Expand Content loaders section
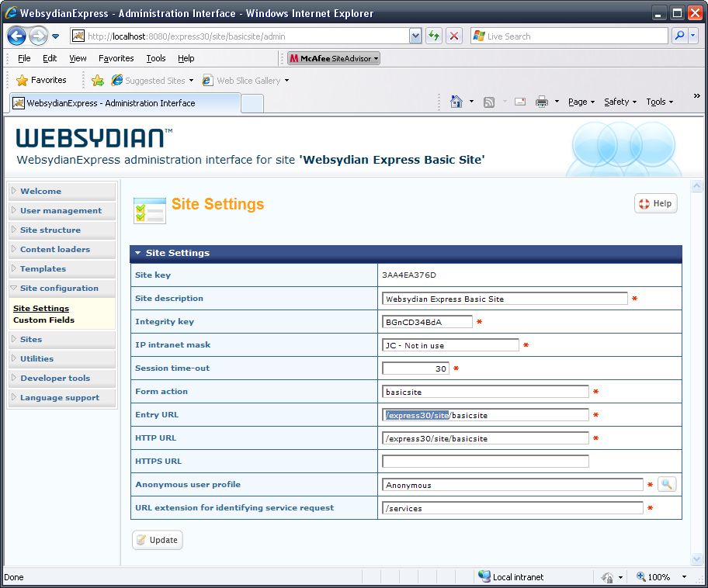Viewport: 708px width, 588px height. click(x=62, y=249)
